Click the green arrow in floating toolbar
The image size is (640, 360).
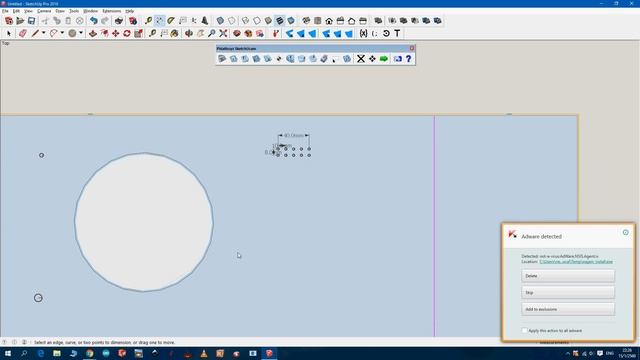384,59
